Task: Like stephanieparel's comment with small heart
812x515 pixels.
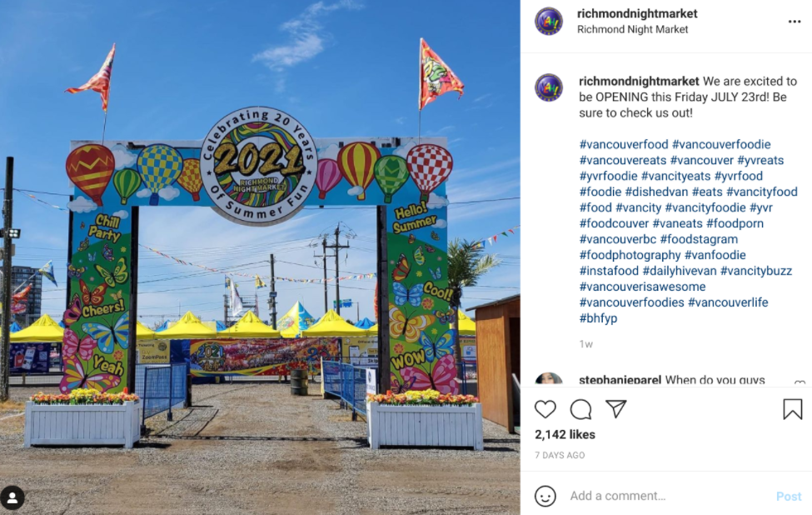Action: [799, 382]
